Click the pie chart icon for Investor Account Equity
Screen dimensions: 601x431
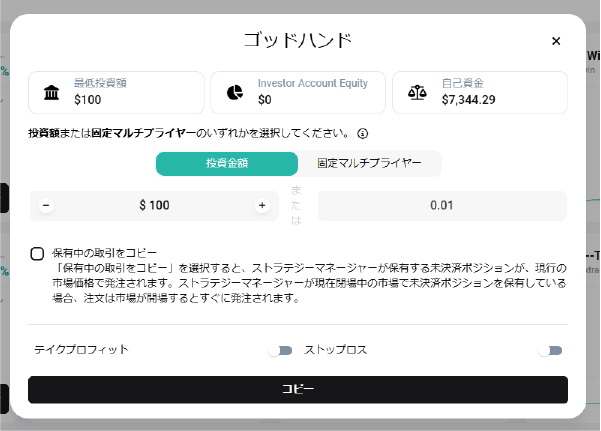tap(235, 92)
